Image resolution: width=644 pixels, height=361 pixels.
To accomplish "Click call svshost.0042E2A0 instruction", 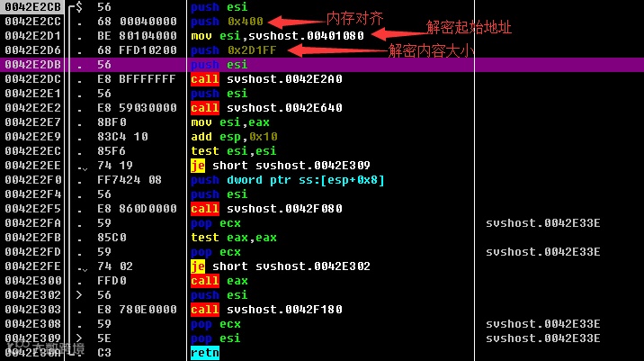I will 266,79.
